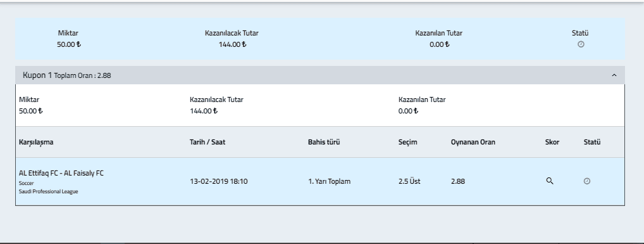Select the Statü header in the match table
The image size is (644, 244).
pos(592,142)
